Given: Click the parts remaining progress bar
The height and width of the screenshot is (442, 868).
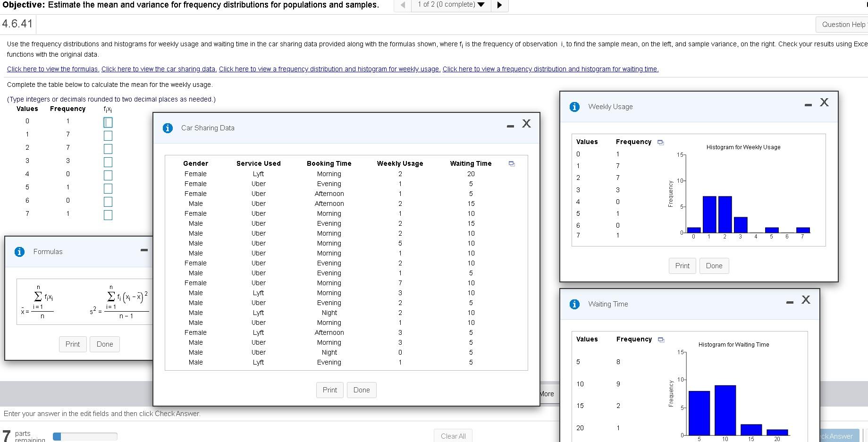Looking at the screenshot, I should [85, 437].
